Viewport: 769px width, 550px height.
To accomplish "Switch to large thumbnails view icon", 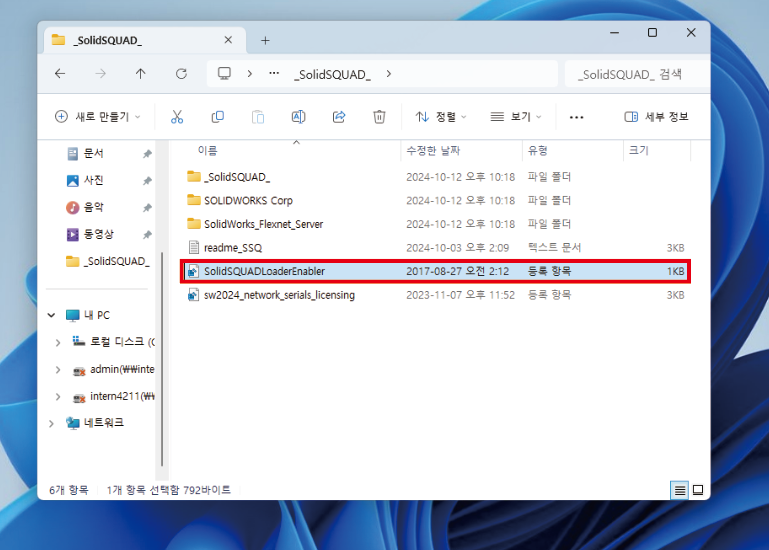I will pos(698,490).
